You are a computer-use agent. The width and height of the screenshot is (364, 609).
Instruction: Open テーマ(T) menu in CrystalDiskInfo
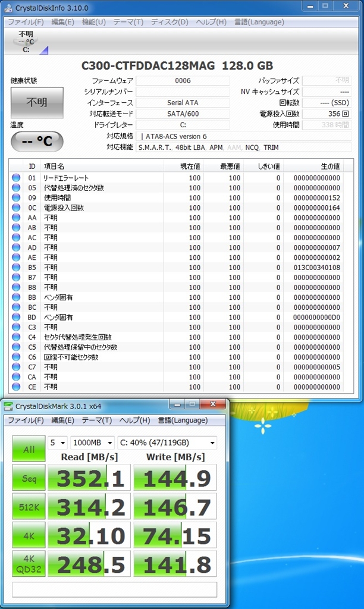click(x=128, y=22)
